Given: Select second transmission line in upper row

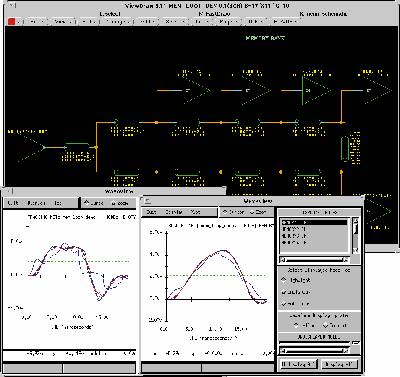Looking at the screenshot, I should (188, 122).
